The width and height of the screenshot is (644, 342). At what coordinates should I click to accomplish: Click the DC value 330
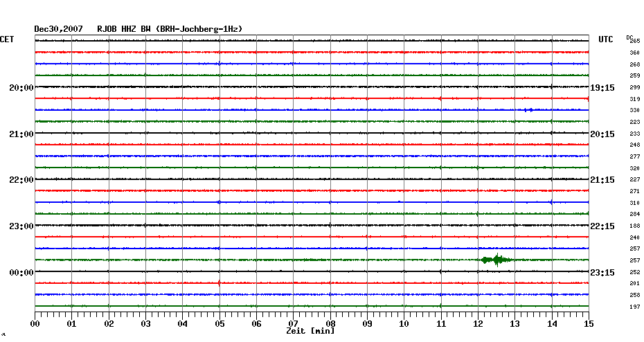(635, 111)
